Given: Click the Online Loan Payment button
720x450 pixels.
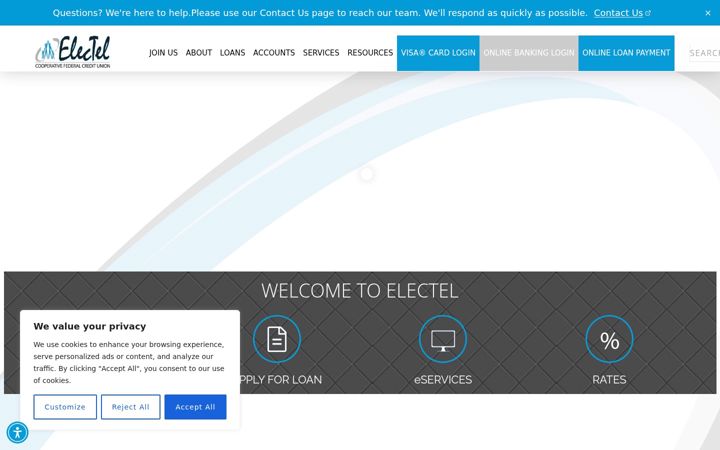Looking at the screenshot, I should [626, 53].
